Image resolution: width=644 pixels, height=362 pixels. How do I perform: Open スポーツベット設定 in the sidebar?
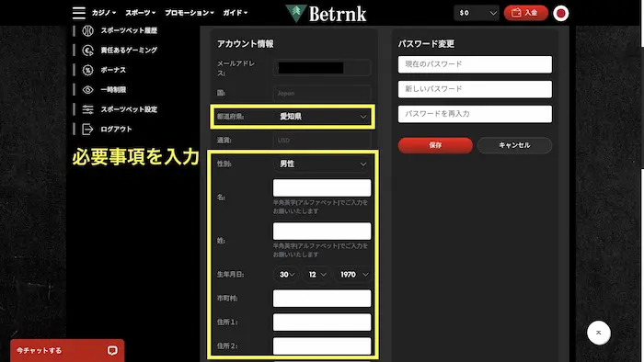[129, 109]
